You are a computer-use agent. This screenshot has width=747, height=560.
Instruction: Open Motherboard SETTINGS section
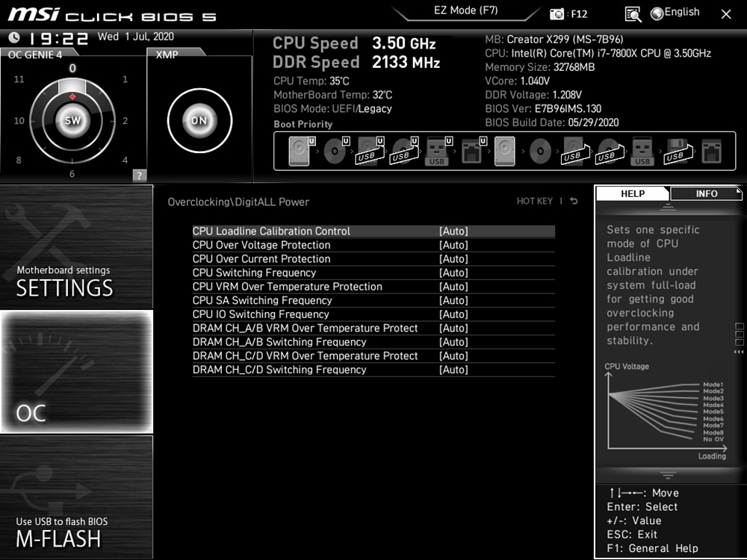tap(76, 247)
